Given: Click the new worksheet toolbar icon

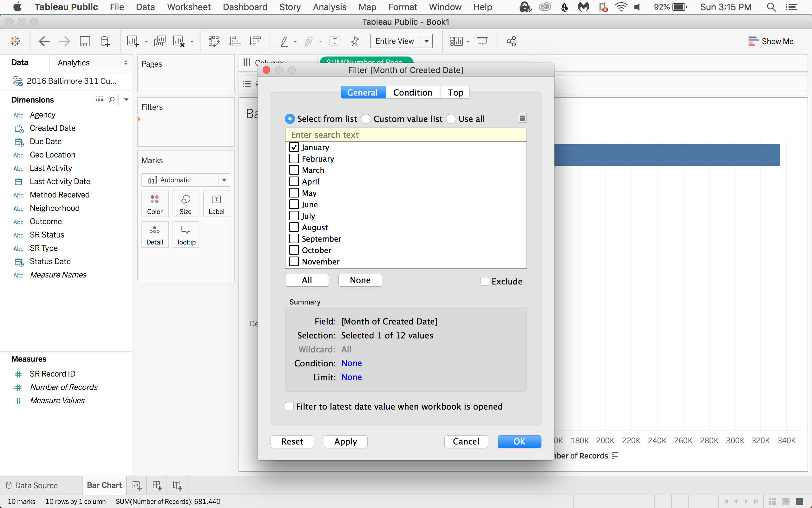Looking at the screenshot, I should 133,41.
